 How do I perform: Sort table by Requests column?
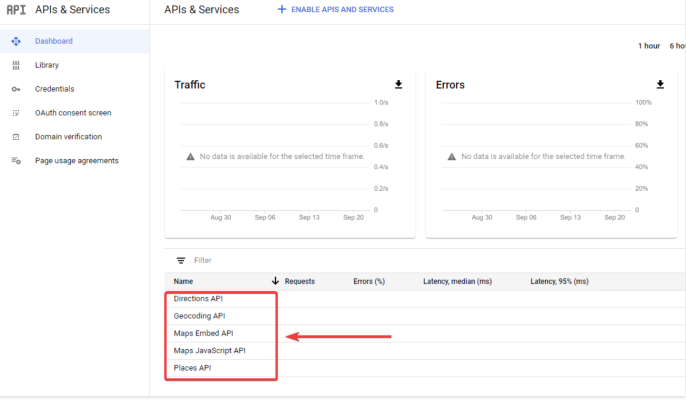300,281
